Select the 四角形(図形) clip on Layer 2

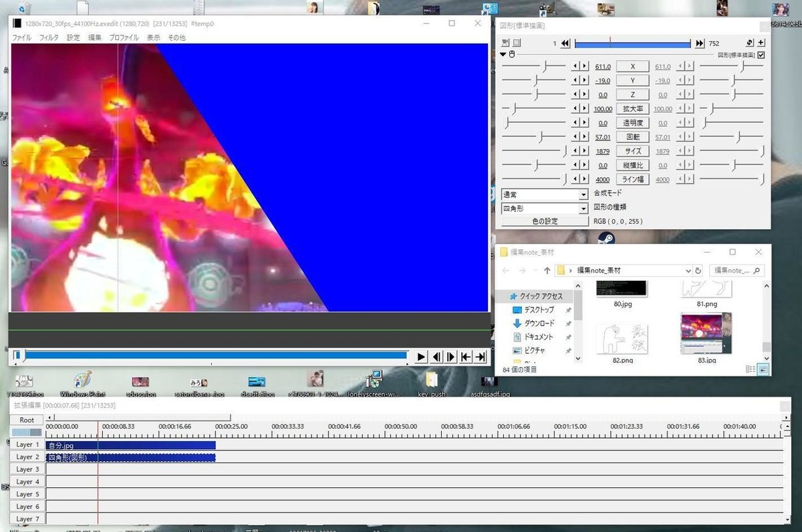[x=130, y=458]
